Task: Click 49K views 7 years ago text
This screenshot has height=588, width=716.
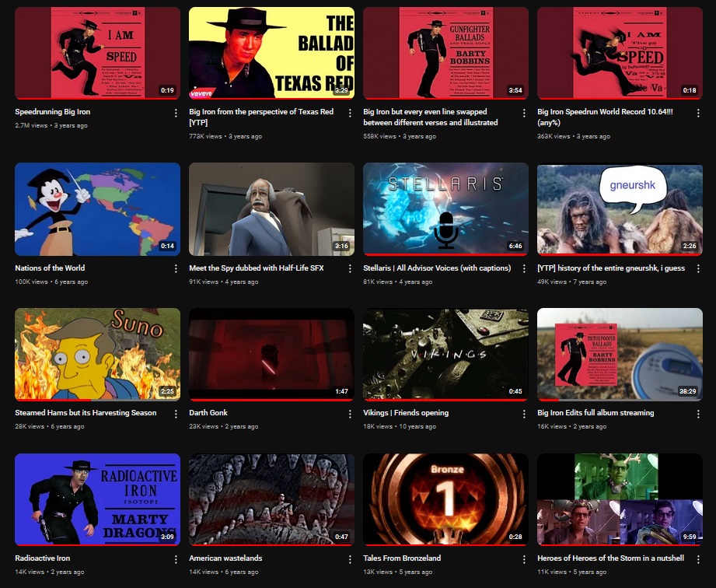Action: [571, 282]
